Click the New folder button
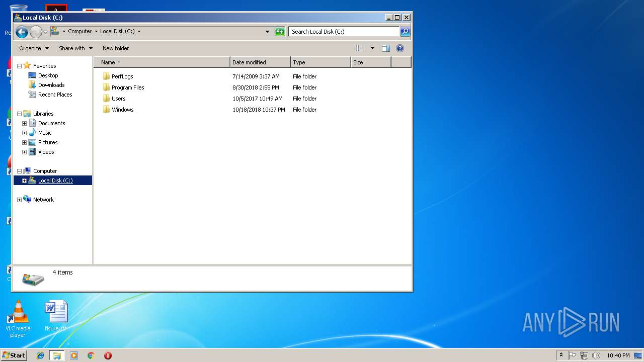This screenshot has width=644, height=362. (x=116, y=48)
